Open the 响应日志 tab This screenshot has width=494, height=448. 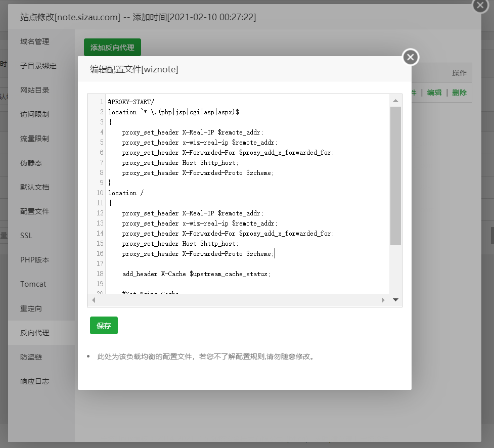[35, 381]
